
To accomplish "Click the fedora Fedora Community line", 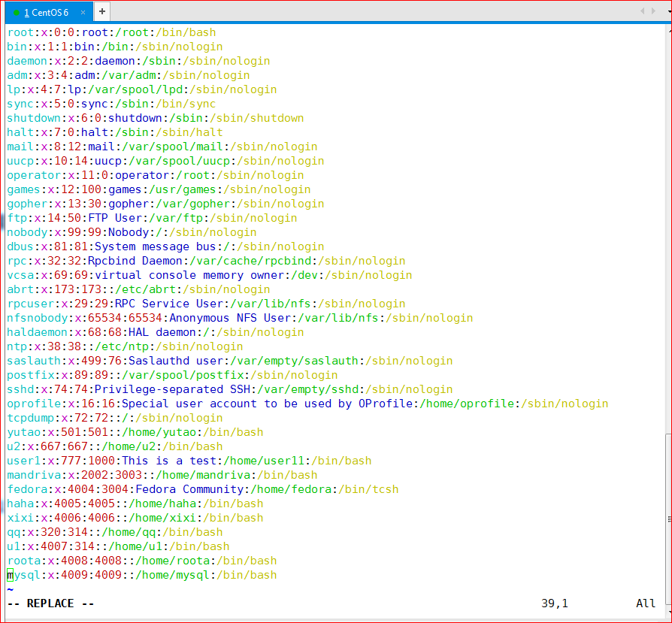I will coord(203,489).
